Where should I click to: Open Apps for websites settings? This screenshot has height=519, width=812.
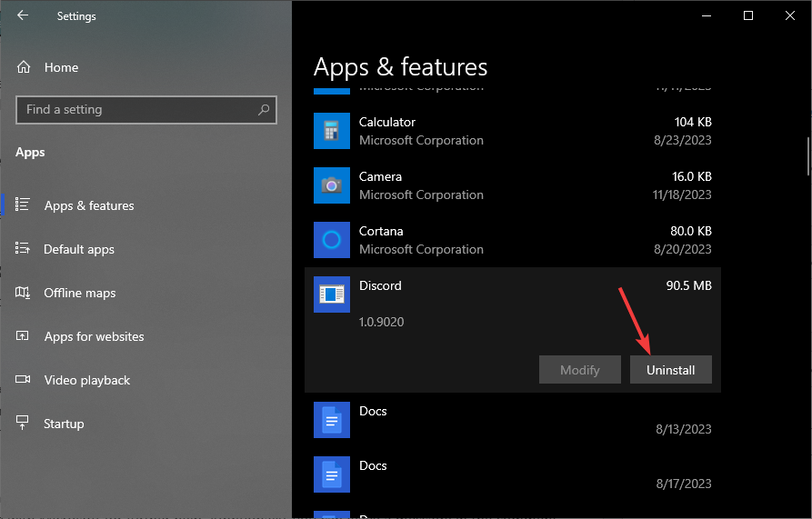94,336
